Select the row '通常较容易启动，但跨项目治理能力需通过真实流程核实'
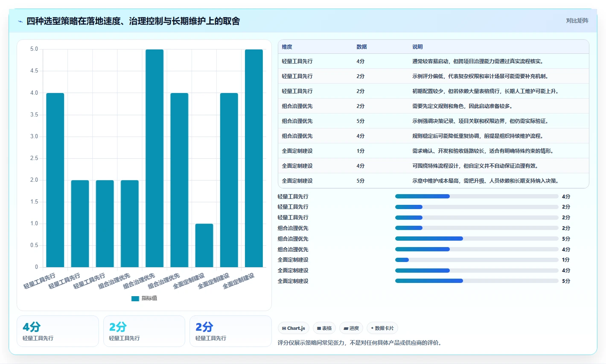The height and width of the screenshot is (364, 606). click(434, 61)
